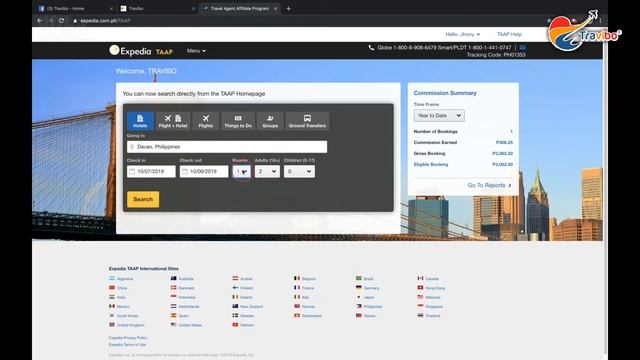
Task: Open the Children (0-17) dropdown
Action: pyautogui.click(x=299, y=171)
